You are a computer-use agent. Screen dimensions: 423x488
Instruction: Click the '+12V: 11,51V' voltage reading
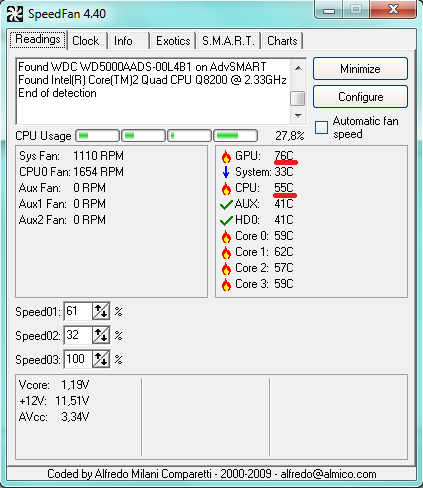(x=54, y=401)
